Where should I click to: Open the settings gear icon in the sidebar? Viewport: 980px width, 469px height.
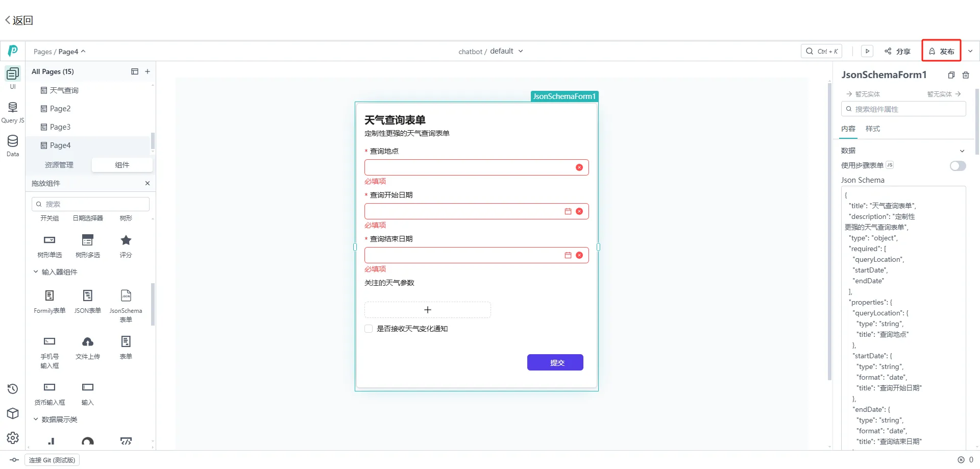pyautogui.click(x=13, y=438)
